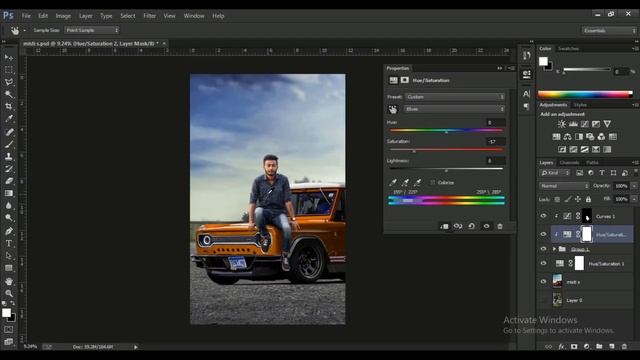Enable the Colorize checkbox

point(433,182)
